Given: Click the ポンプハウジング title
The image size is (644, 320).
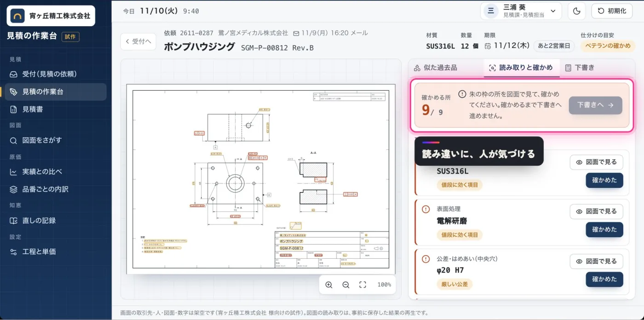Looking at the screenshot, I should [199, 47].
